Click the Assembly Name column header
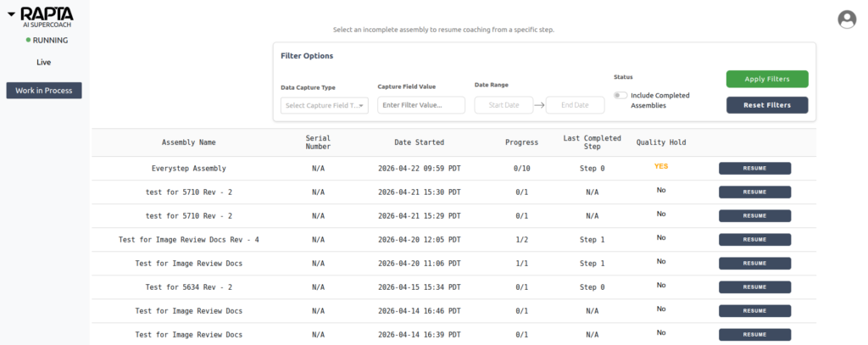 click(189, 142)
